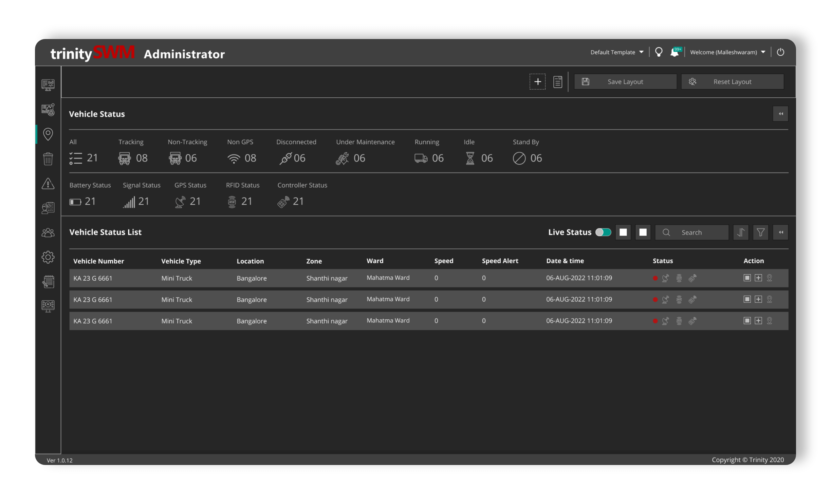Click the RFID status icon in second row
This screenshot has width=831, height=504.
click(x=679, y=299)
